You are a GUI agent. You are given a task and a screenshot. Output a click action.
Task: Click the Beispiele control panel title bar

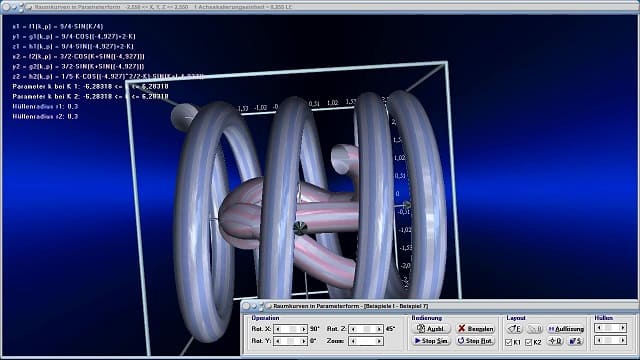pos(439,306)
